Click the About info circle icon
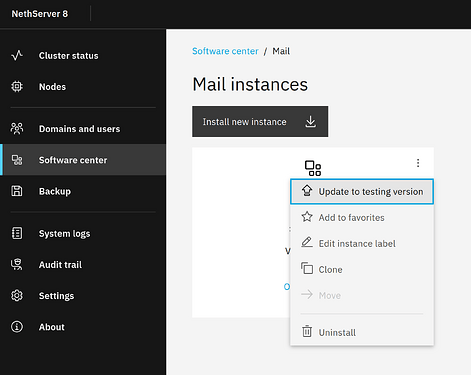The image size is (471, 375). [x=17, y=327]
